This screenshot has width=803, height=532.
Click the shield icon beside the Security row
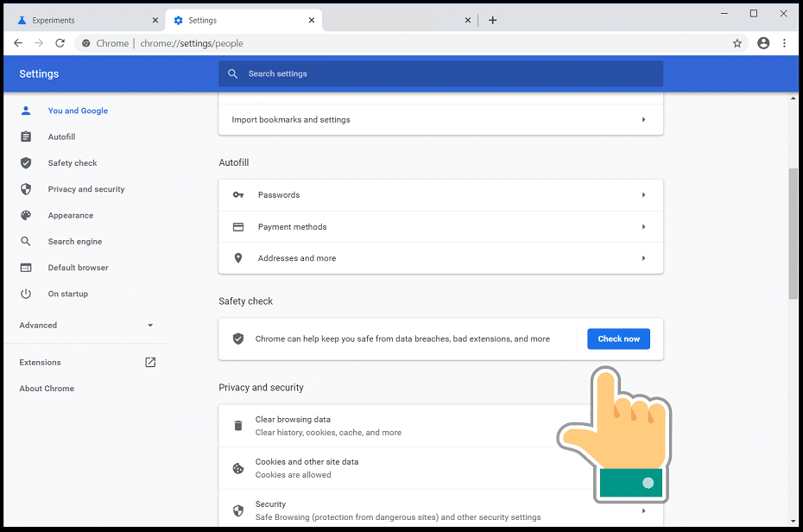(x=238, y=510)
